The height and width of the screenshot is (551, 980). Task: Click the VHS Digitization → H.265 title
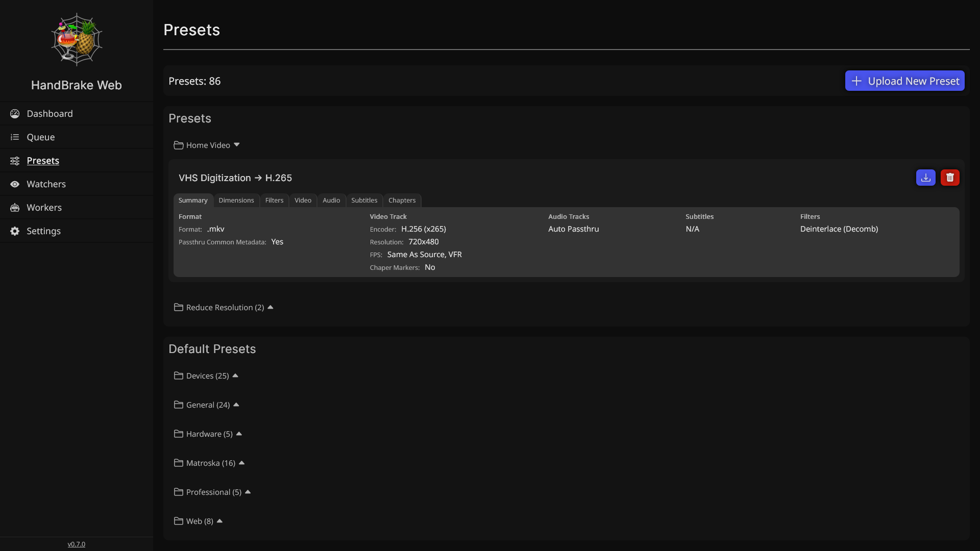point(235,178)
